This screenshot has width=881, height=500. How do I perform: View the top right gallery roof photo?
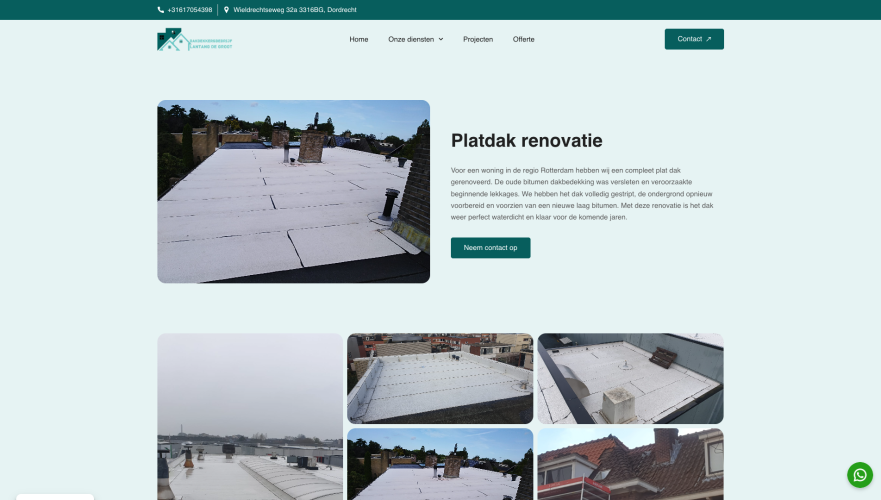click(630, 378)
